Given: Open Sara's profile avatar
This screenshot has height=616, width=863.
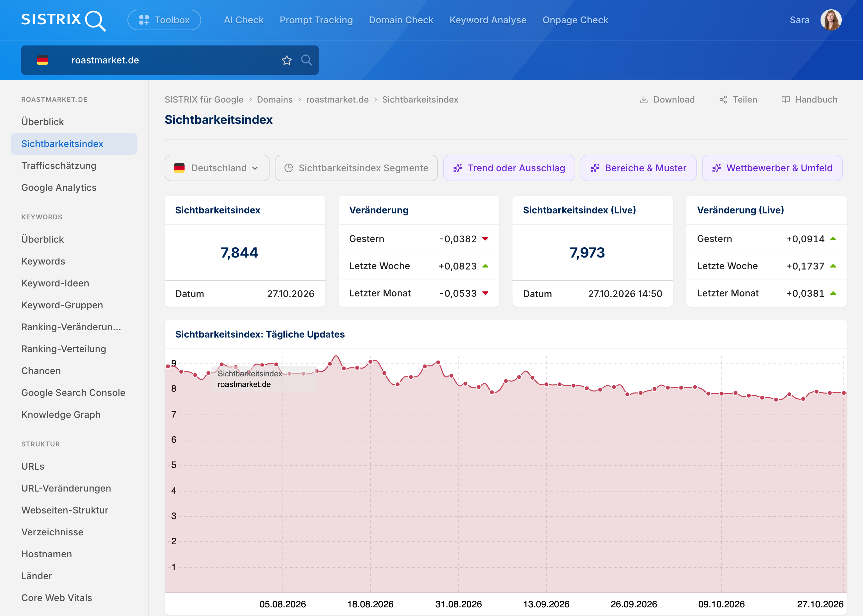Looking at the screenshot, I should pos(831,20).
